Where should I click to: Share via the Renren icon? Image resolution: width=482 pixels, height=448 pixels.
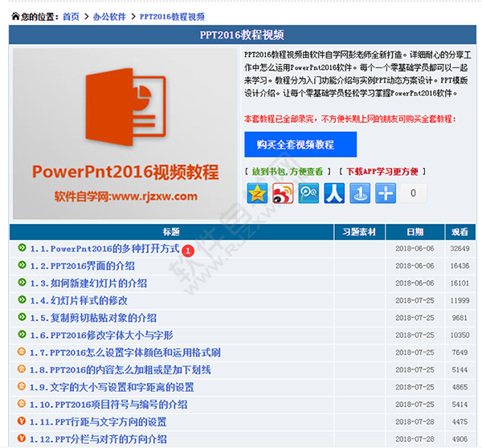tap(334, 193)
